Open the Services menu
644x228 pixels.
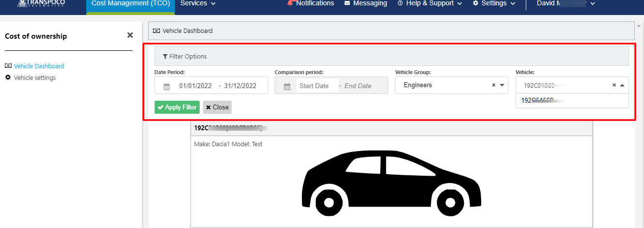pos(198,4)
